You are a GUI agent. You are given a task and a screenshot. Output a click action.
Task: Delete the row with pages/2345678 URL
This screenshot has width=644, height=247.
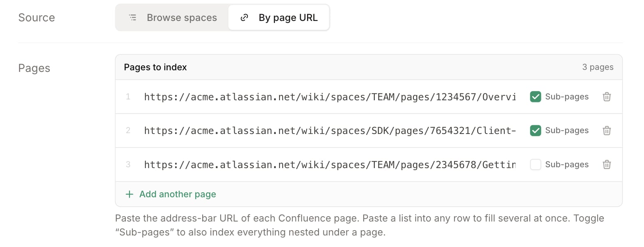click(x=607, y=164)
